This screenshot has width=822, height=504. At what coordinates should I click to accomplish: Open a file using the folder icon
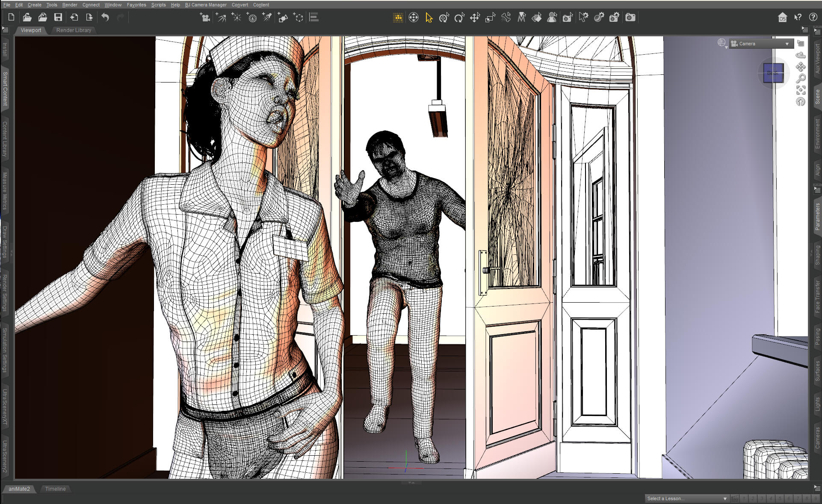click(x=27, y=18)
